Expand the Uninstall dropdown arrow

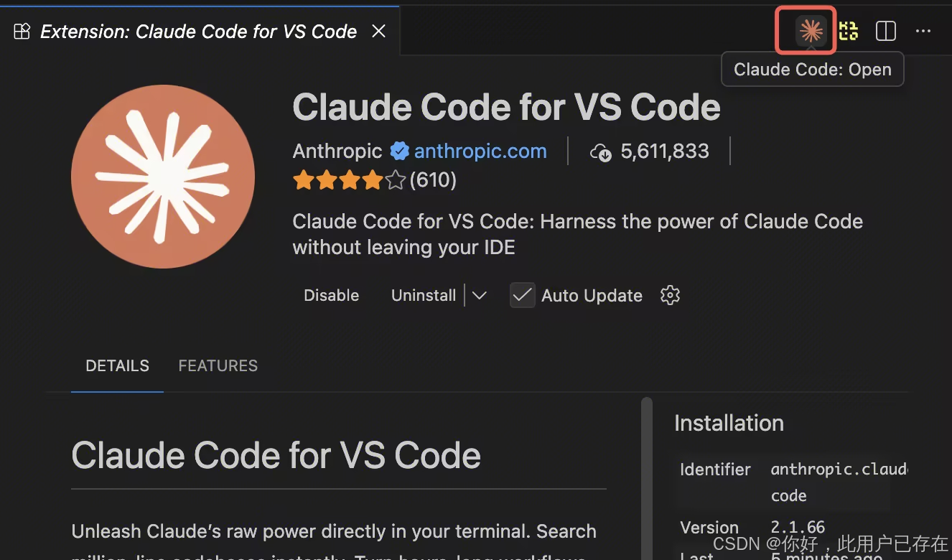[480, 295]
